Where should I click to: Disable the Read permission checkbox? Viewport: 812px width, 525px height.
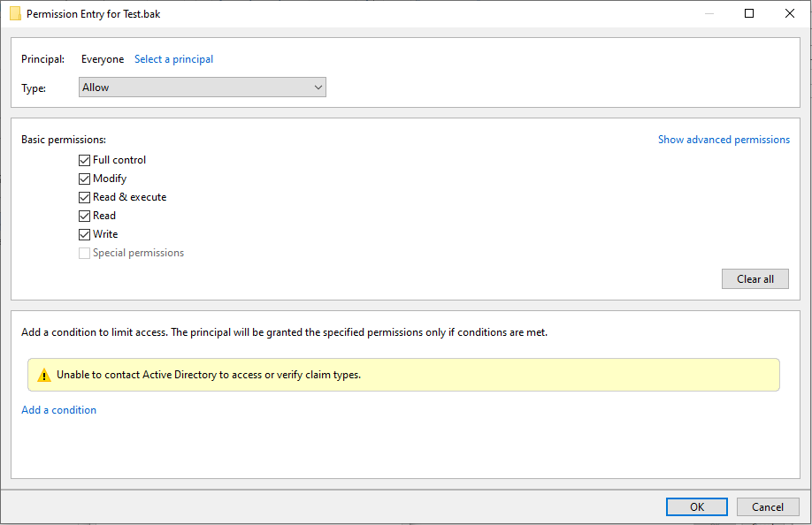point(85,216)
